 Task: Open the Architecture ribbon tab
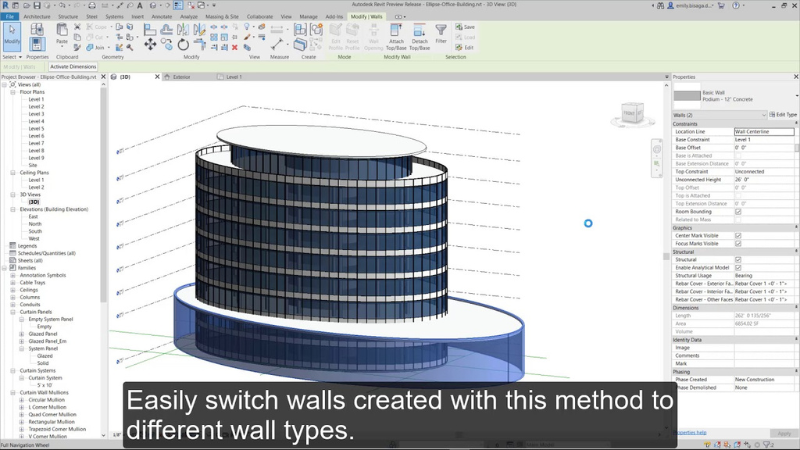tap(36, 17)
